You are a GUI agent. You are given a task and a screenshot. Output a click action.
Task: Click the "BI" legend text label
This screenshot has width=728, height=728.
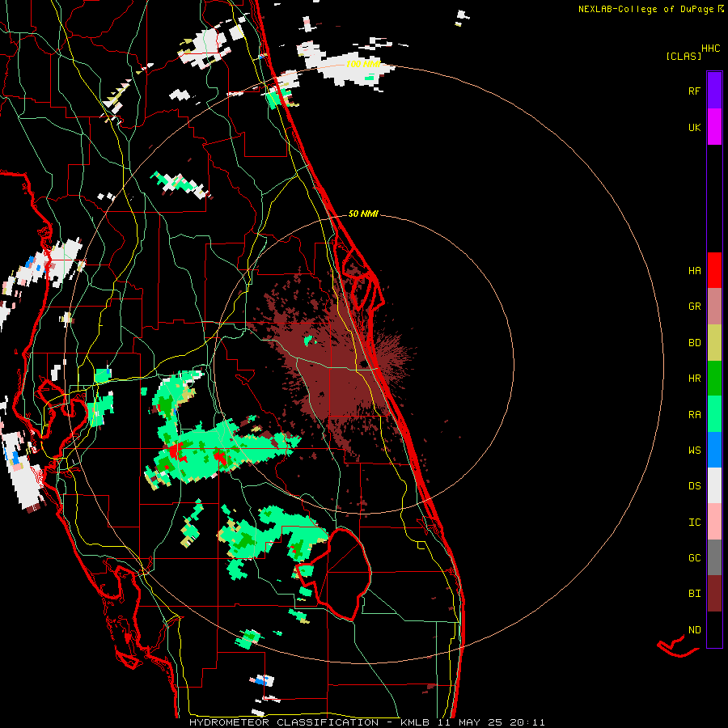coord(694,594)
